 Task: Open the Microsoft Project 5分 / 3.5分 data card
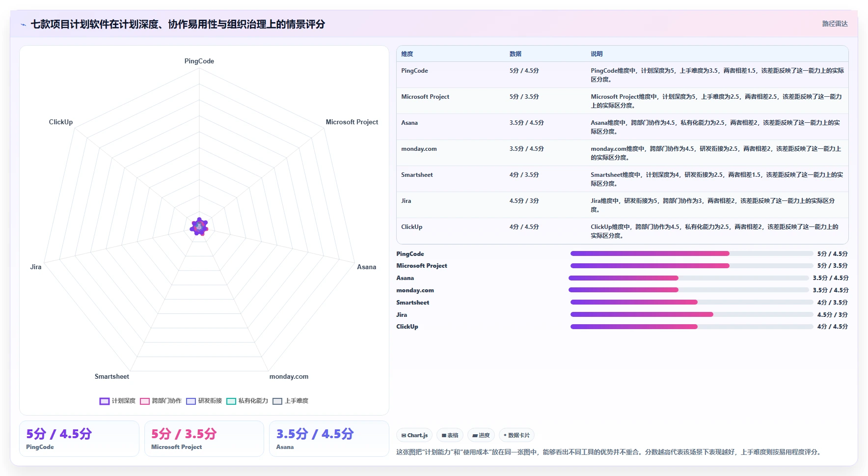(x=204, y=439)
